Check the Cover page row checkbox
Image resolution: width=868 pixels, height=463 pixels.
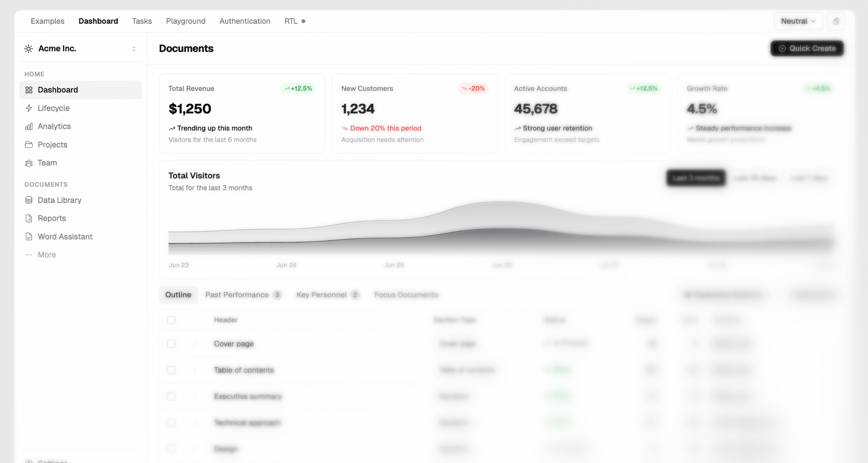pyautogui.click(x=171, y=344)
